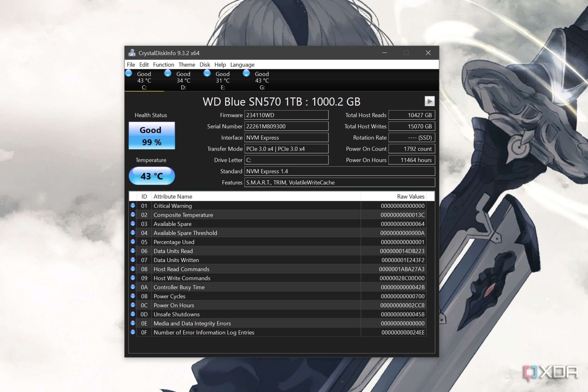Screen dimensions: 588x392
Task: Open the Language menu
Action: click(242, 65)
